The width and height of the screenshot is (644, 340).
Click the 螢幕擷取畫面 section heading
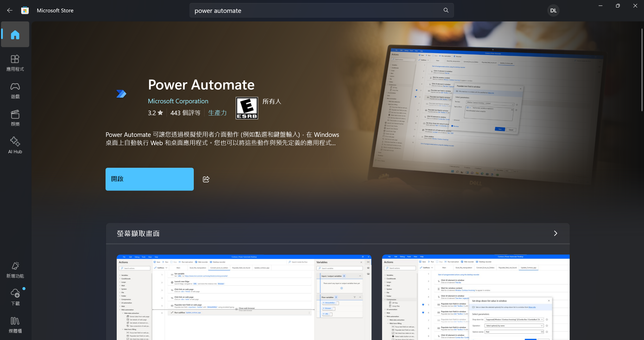138,233
